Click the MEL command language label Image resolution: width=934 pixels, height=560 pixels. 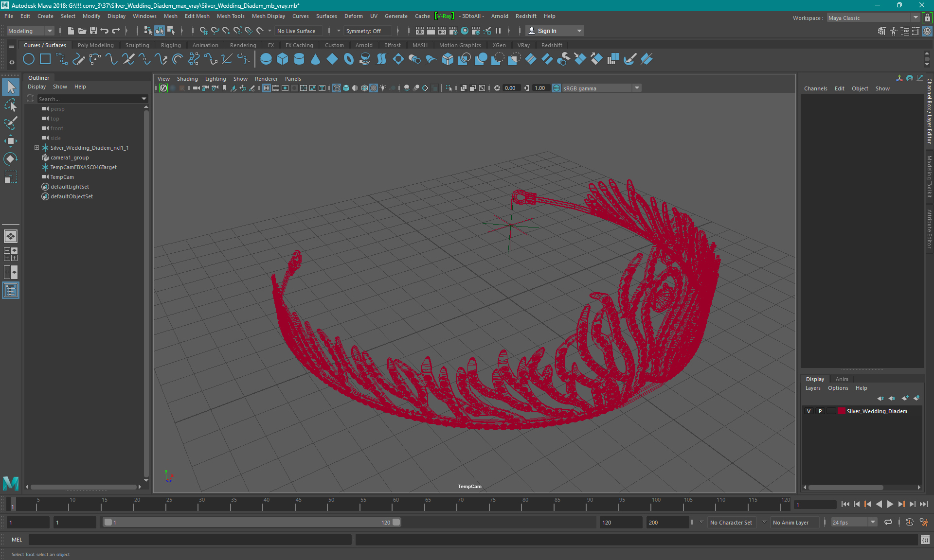(17, 540)
